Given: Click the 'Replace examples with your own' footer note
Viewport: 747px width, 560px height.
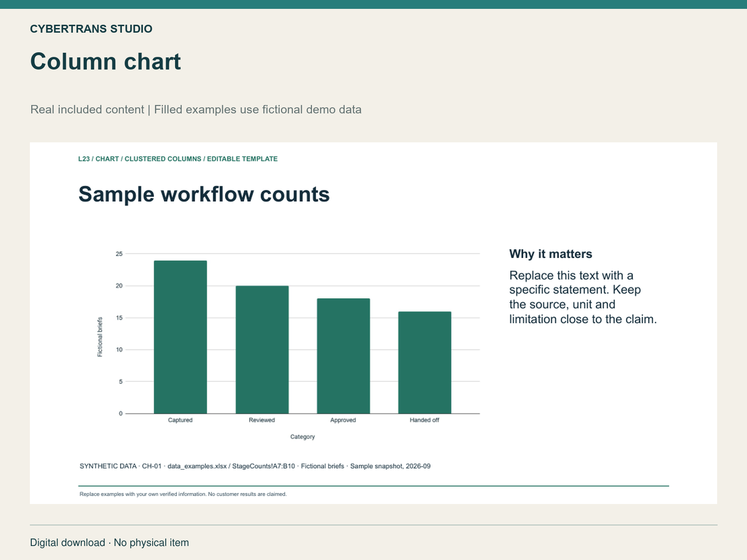Looking at the screenshot, I should tap(183, 494).
